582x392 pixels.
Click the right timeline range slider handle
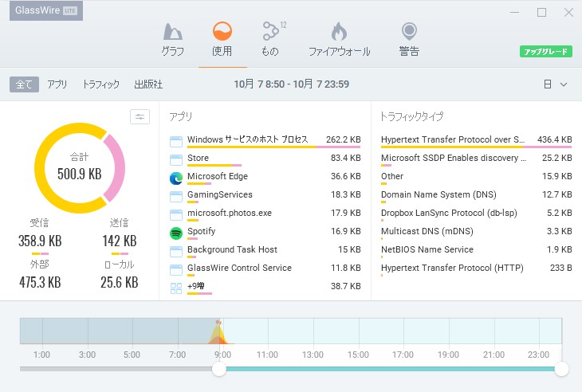pos(561,369)
